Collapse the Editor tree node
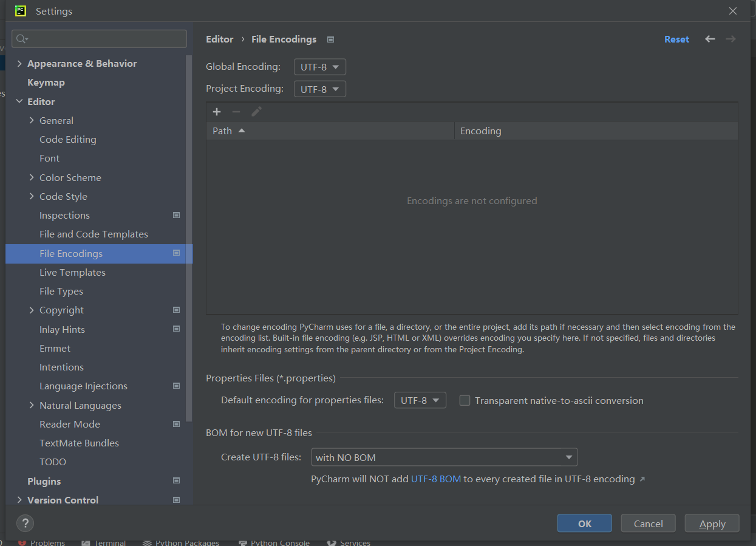The image size is (756, 546). point(19,101)
